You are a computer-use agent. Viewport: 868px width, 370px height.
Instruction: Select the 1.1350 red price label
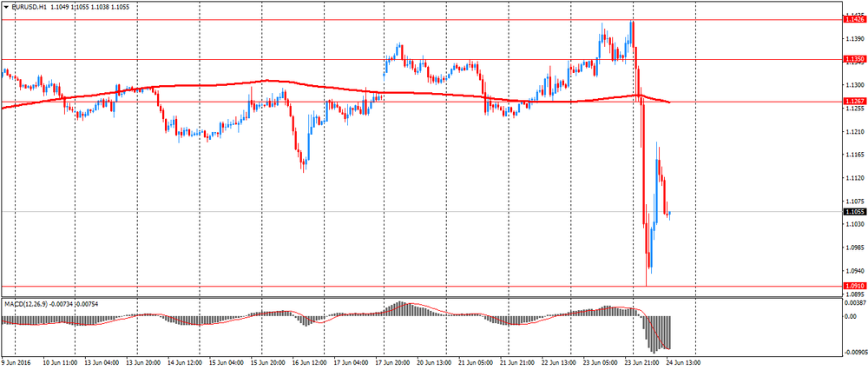[853, 59]
